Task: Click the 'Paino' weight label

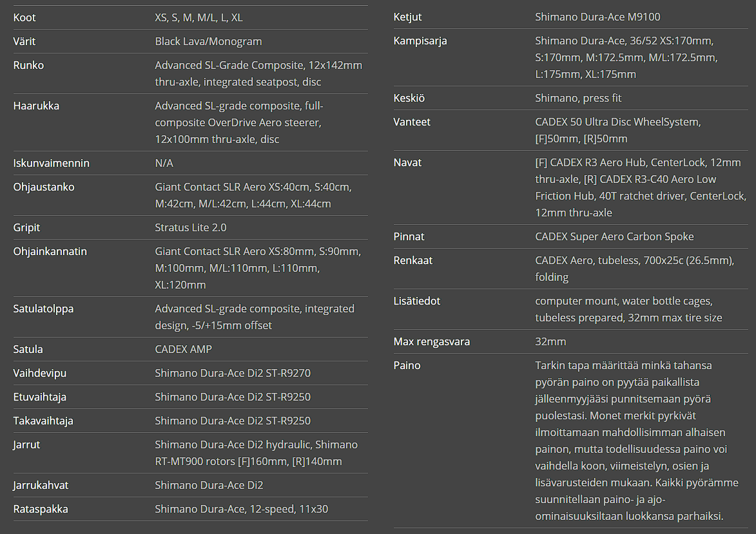Action: coord(407,365)
